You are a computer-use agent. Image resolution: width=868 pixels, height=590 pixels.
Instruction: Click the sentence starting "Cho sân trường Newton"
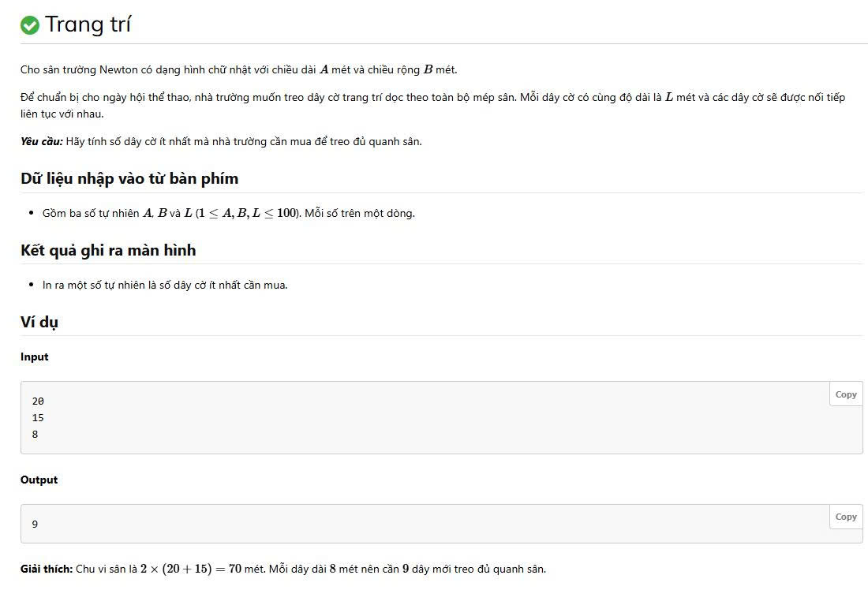coord(238,69)
